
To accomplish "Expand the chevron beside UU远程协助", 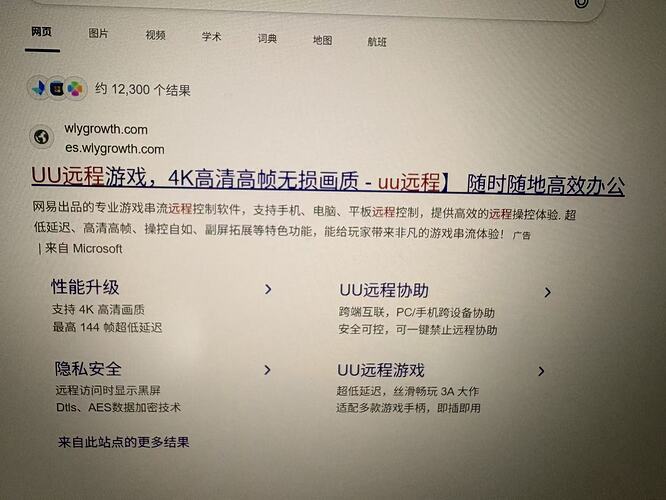I will pos(547,292).
